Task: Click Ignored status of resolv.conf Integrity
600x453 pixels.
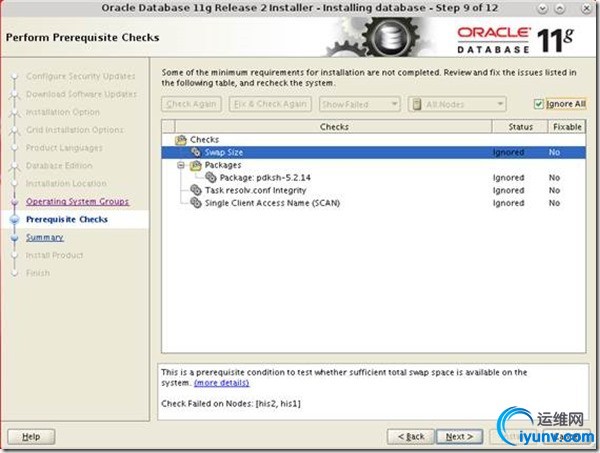Action: 508,190
